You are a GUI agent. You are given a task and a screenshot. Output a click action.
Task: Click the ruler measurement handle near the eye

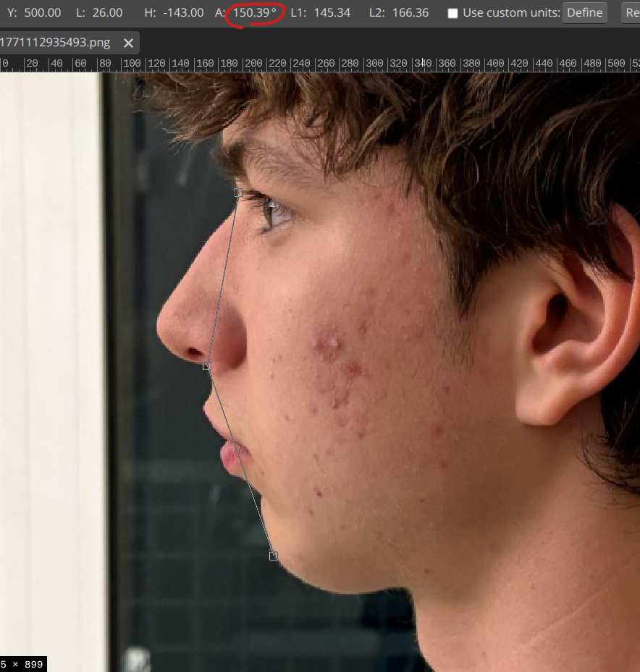click(239, 193)
